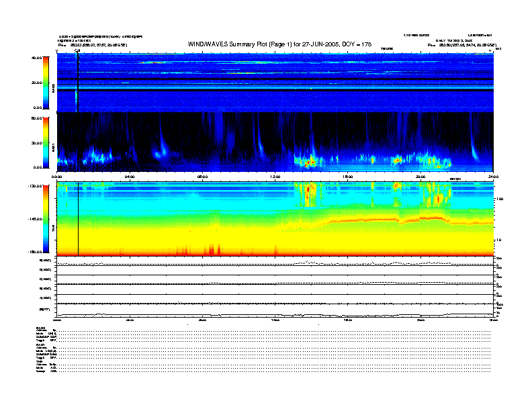Click the Cal marker above RAD2 panel
Screen dimensions: 532x411
pos(77,50)
